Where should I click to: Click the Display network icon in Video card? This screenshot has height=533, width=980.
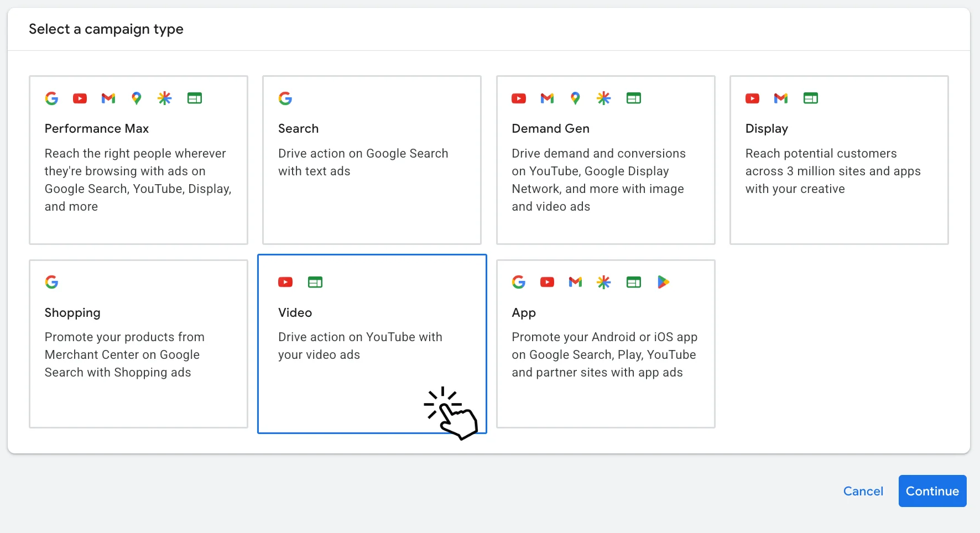[315, 282]
